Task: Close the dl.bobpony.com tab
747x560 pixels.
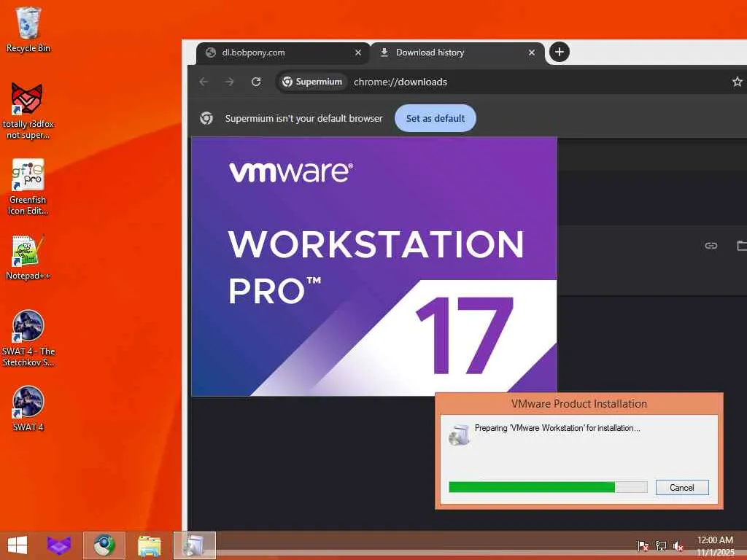Action: [358, 52]
